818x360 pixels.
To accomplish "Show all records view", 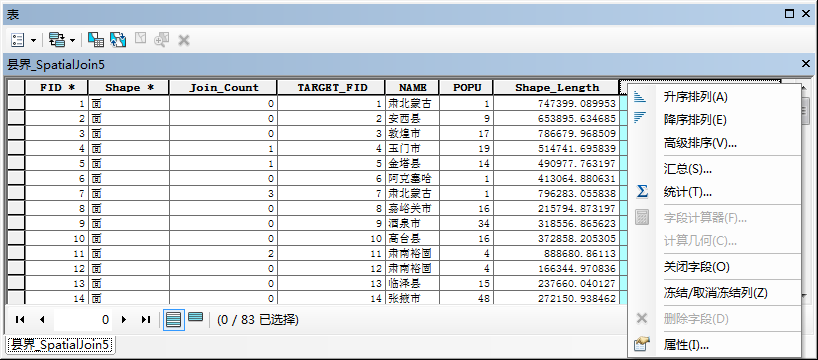I will click(173, 319).
